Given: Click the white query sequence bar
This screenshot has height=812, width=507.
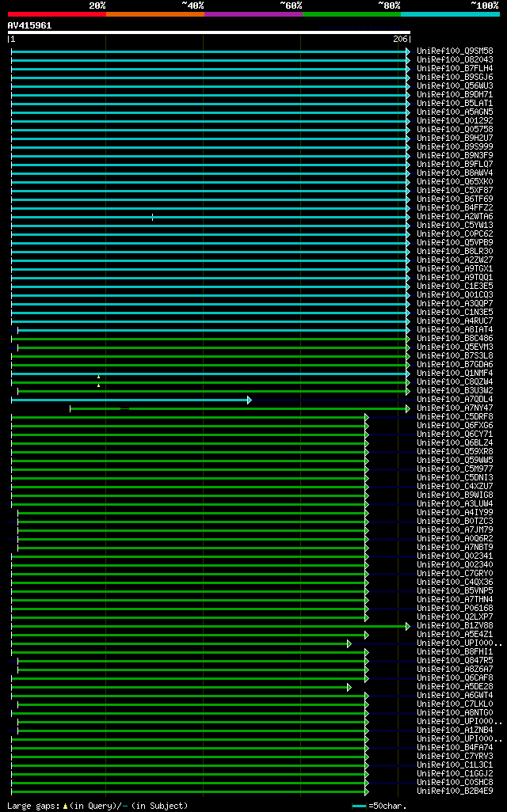Looking at the screenshot, I should [x=209, y=32].
